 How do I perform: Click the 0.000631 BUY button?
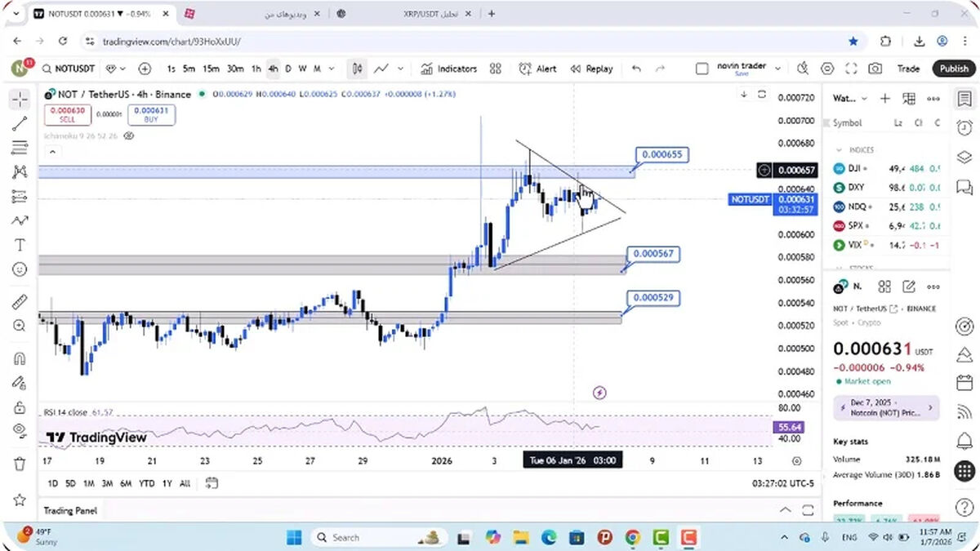pos(151,114)
